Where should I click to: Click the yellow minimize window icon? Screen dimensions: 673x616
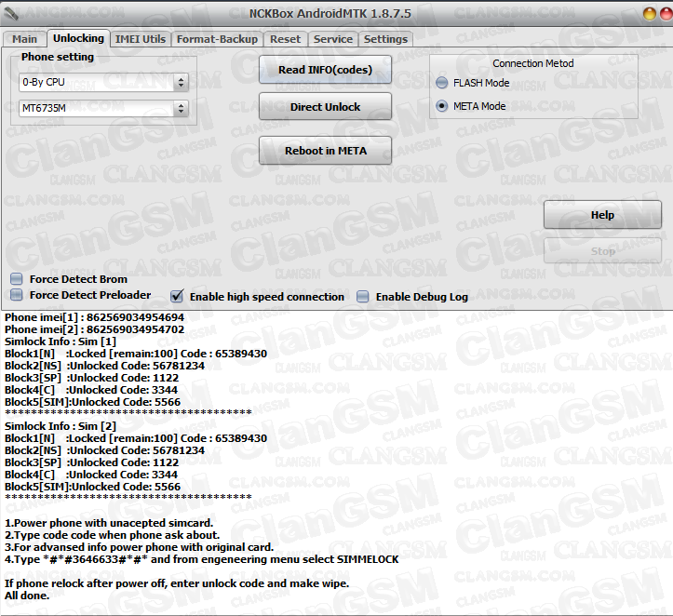click(650, 14)
